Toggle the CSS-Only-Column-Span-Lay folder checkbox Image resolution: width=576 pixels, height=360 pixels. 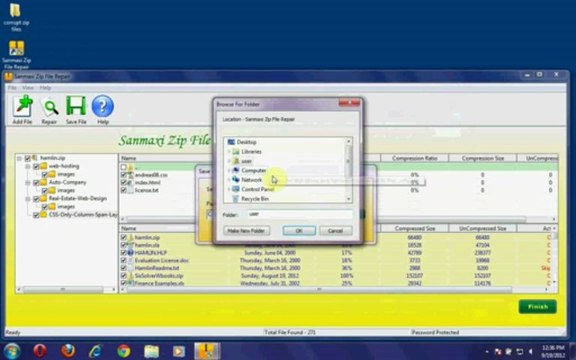36,215
